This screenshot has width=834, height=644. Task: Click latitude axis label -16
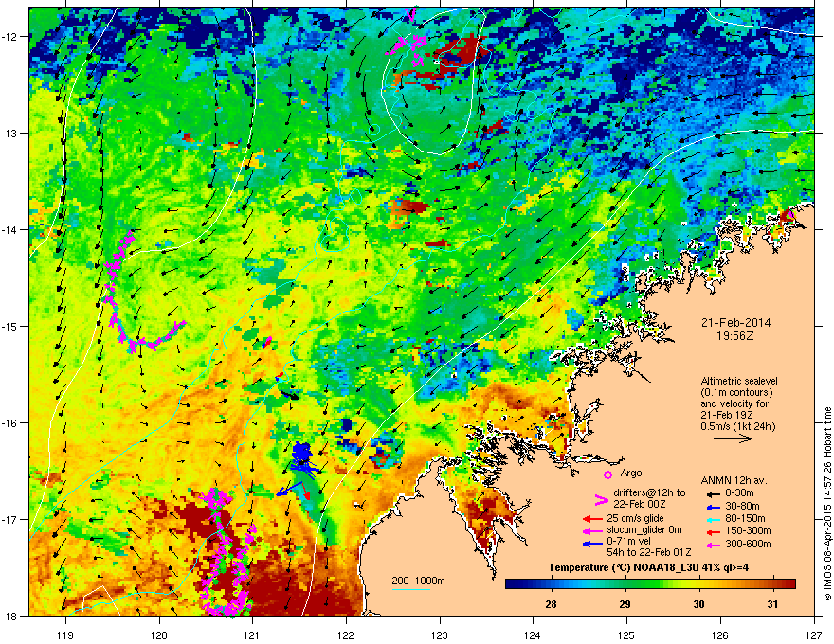[10, 422]
